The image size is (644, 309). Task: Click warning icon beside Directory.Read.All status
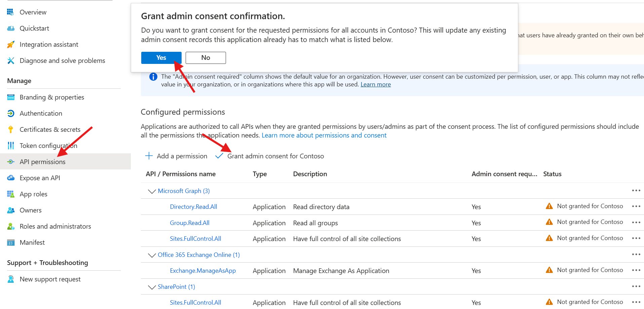(x=549, y=206)
